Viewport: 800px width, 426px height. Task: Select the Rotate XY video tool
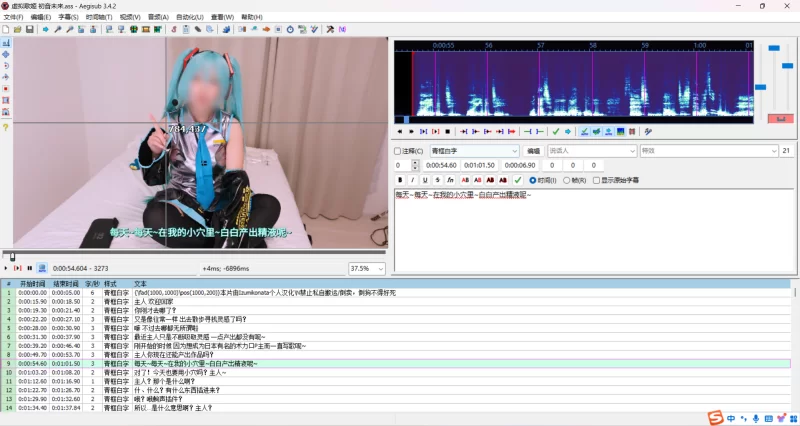point(6,77)
